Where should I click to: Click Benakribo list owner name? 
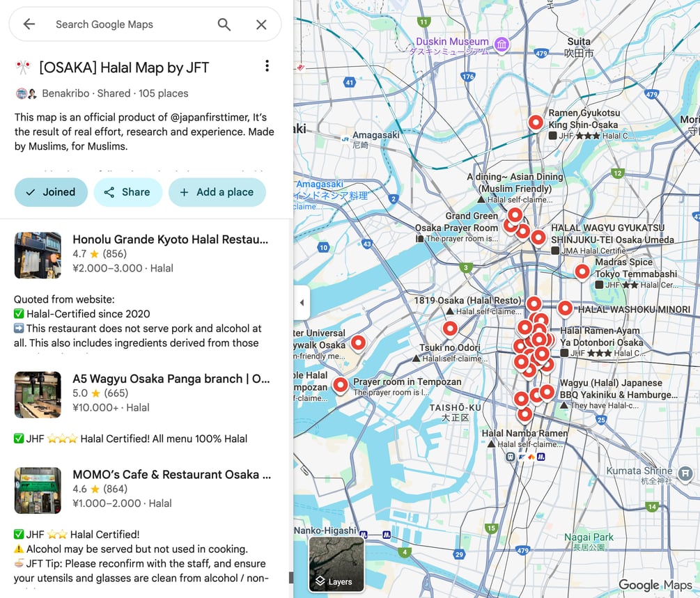65,93
